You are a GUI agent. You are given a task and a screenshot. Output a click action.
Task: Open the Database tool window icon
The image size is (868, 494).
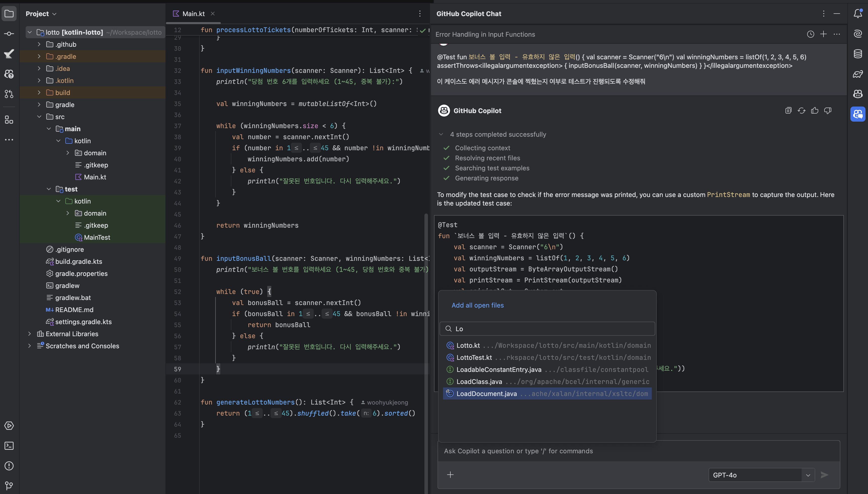point(858,54)
